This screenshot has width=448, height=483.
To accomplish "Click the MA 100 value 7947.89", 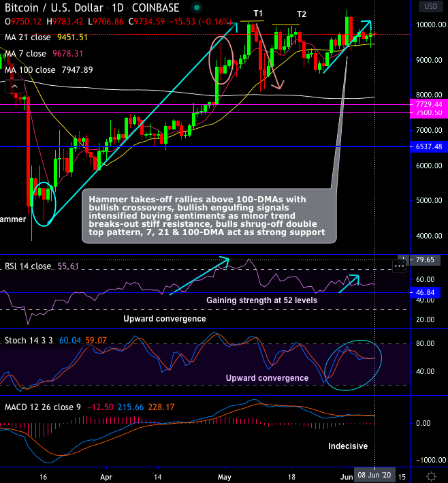I will (x=77, y=70).
